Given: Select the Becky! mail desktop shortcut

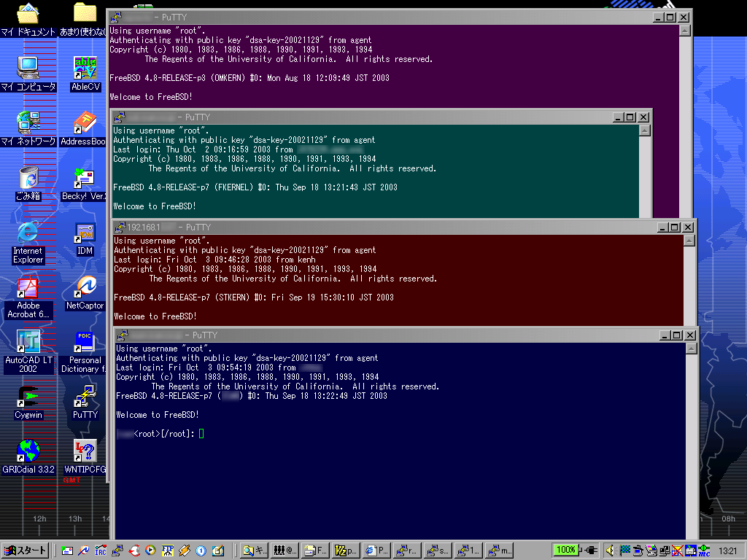Looking at the screenshot, I should (x=85, y=177).
